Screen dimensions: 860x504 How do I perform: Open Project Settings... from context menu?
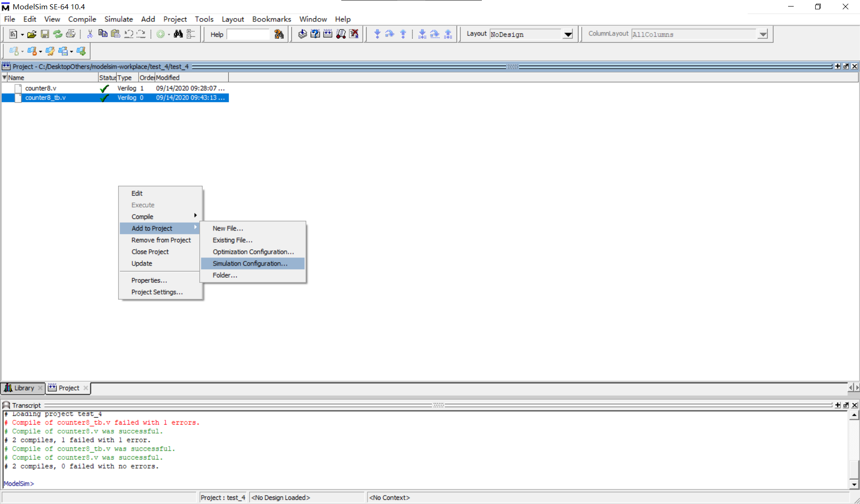point(160,292)
